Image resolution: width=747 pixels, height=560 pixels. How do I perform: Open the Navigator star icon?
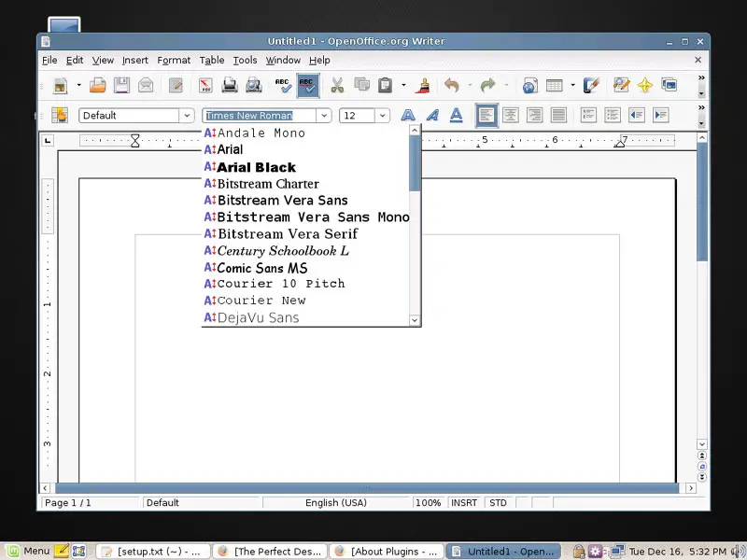tap(645, 86)
